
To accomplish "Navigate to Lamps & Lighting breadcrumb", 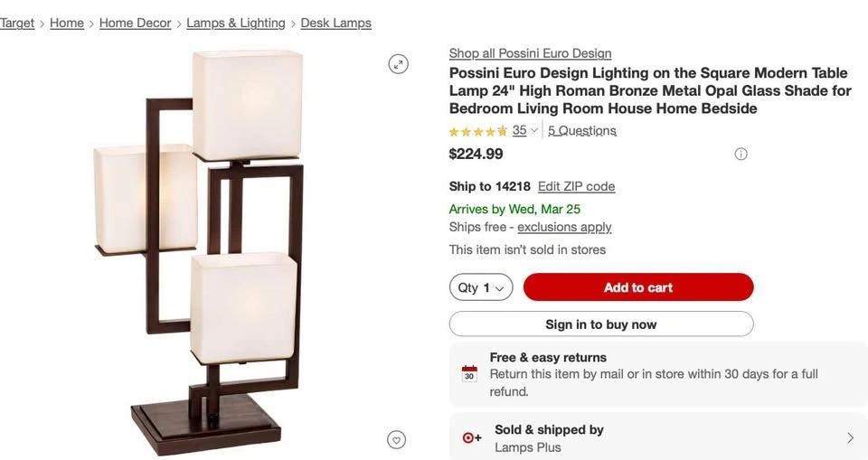I will pyautogui.click(x=236, y=23).
